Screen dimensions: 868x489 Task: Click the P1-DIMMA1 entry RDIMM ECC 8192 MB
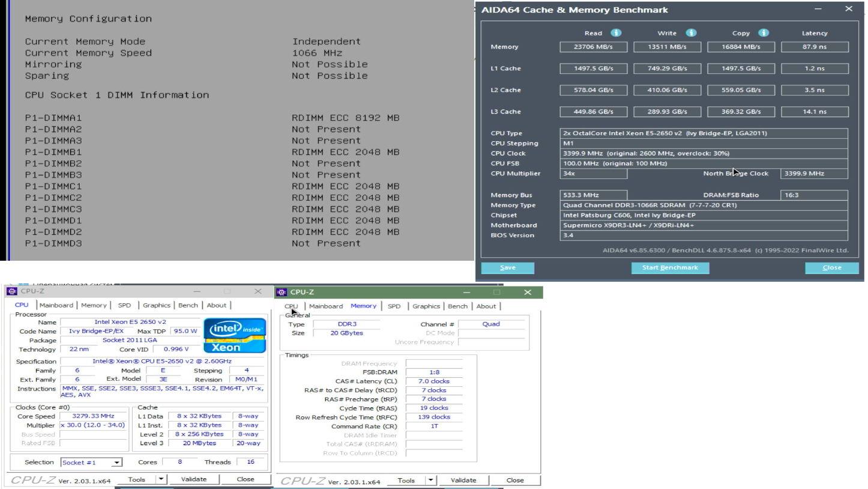pos(345,118)
